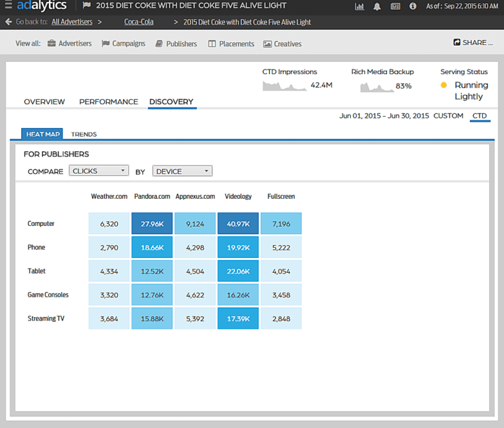
Task: Click the 16.26K Videology Game Consoles cell
Action: 238,295
